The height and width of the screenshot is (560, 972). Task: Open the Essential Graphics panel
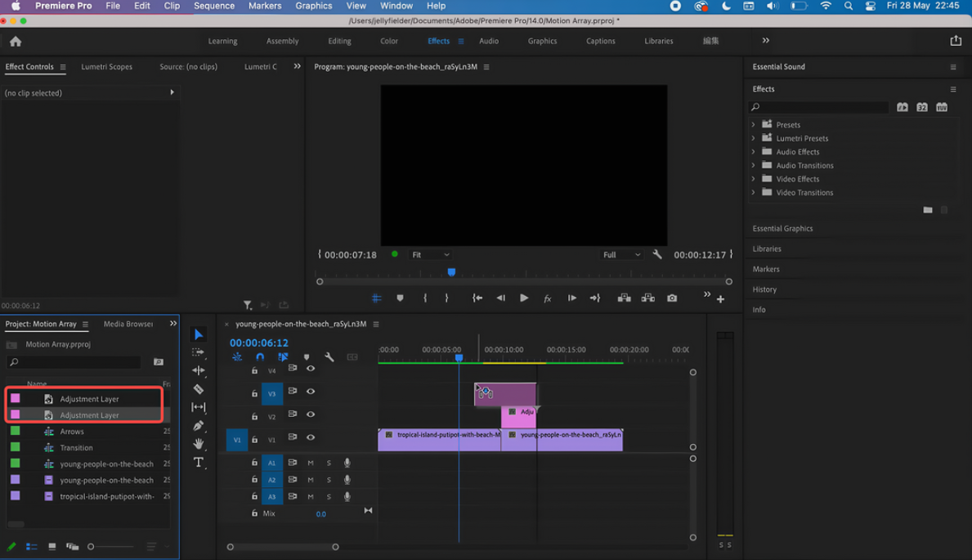pos(782,229)
